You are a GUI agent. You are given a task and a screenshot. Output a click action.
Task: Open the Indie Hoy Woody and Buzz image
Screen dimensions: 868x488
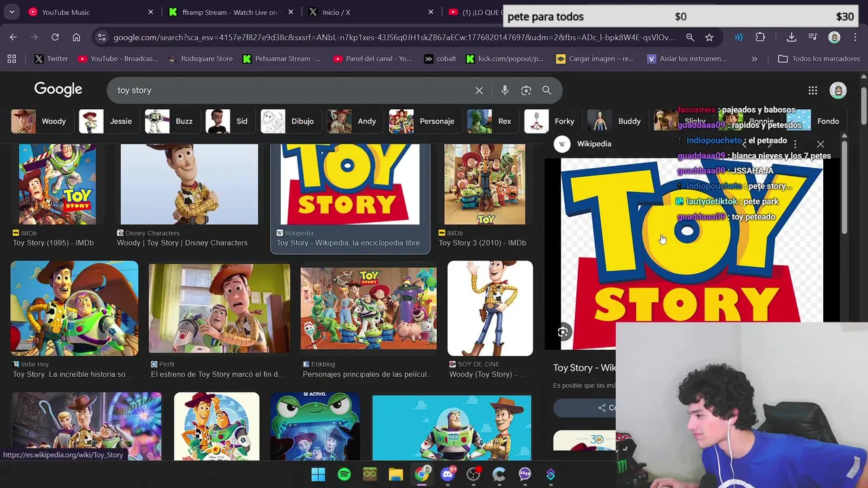pyautogui.click(x=75, y=308)
